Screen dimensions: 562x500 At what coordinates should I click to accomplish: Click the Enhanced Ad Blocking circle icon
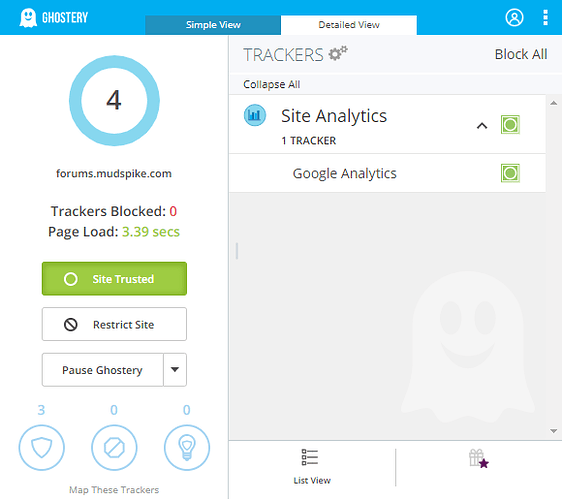114,447
